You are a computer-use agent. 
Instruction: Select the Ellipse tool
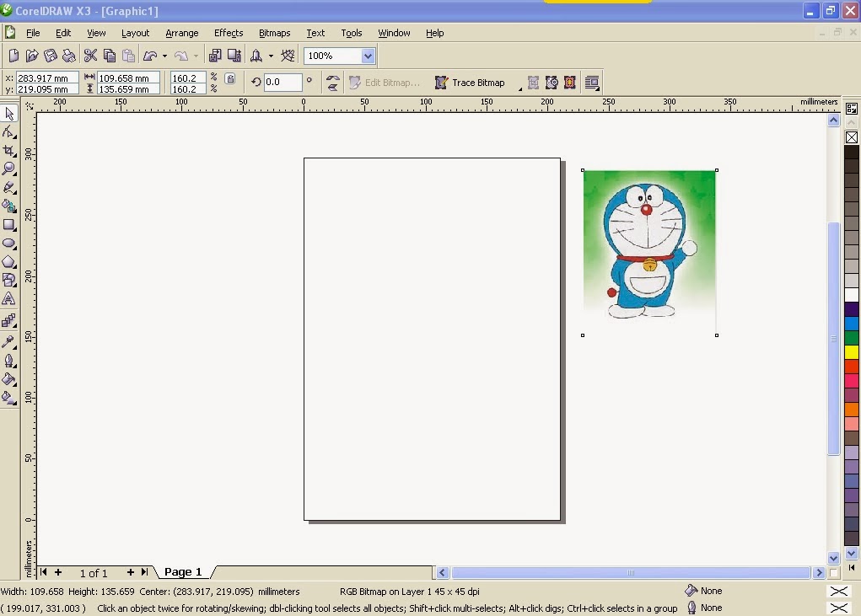coord(9,243)
